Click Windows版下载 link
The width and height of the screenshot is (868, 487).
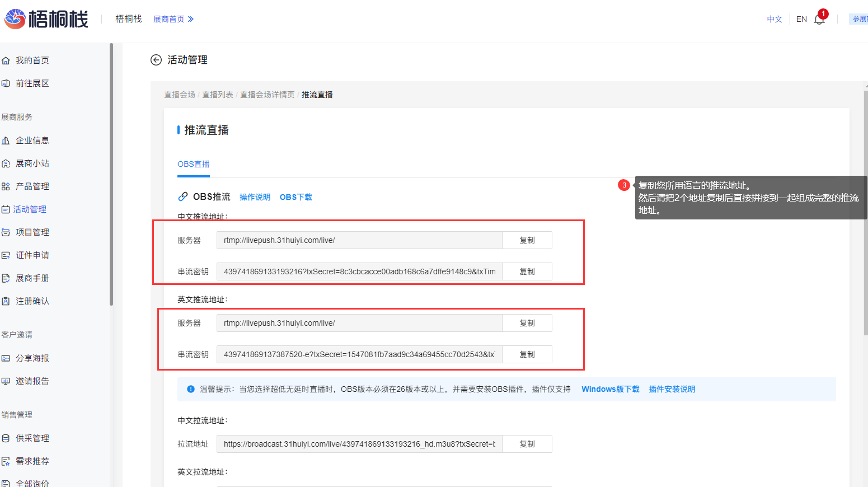[x=610, y=389]
